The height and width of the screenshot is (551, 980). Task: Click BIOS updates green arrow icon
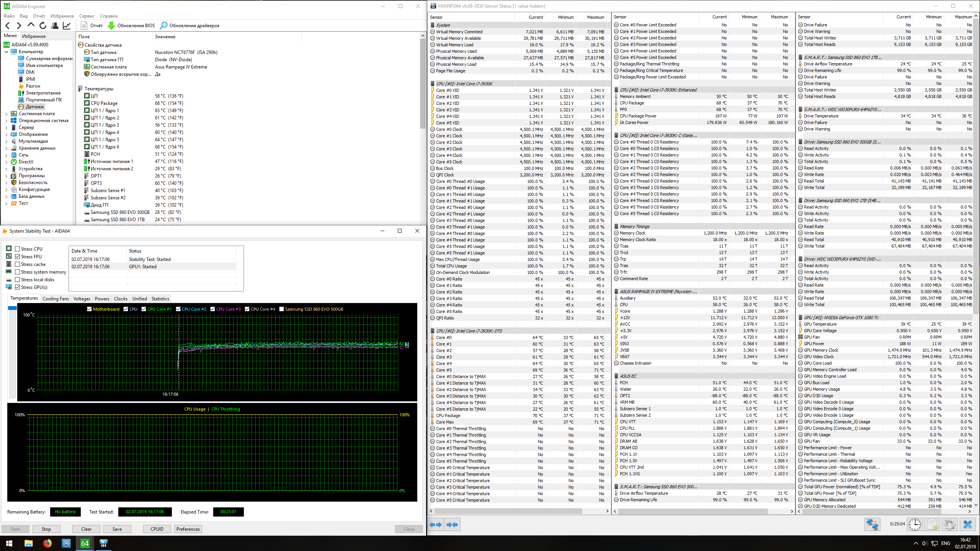click(x=111, y=26)
